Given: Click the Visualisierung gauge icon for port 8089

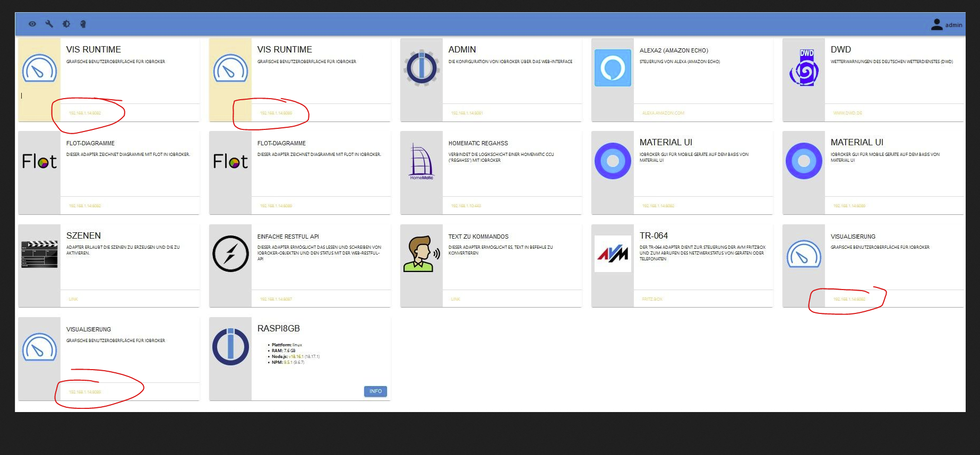Looking at the screenshot, I should (39, 347).
